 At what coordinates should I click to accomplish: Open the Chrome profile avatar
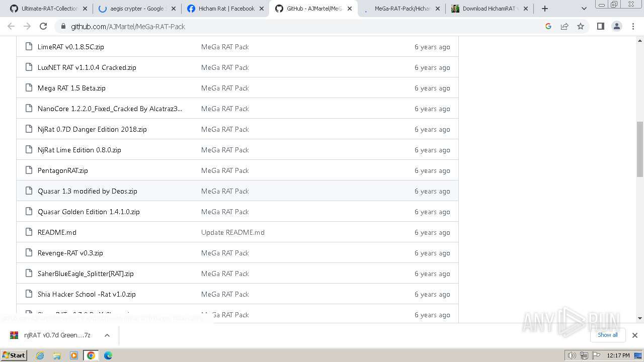[617, 26]
